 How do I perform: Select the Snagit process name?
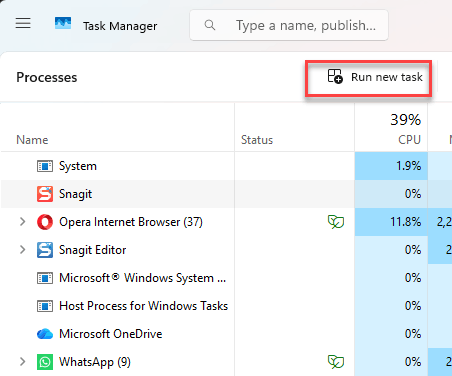point(75,194)
